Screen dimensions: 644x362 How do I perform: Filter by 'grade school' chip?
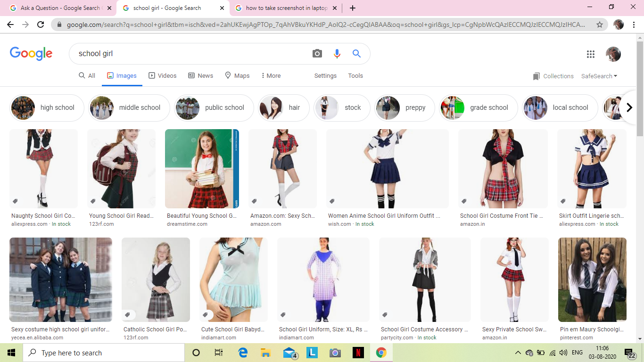click(x=478, y=107)
